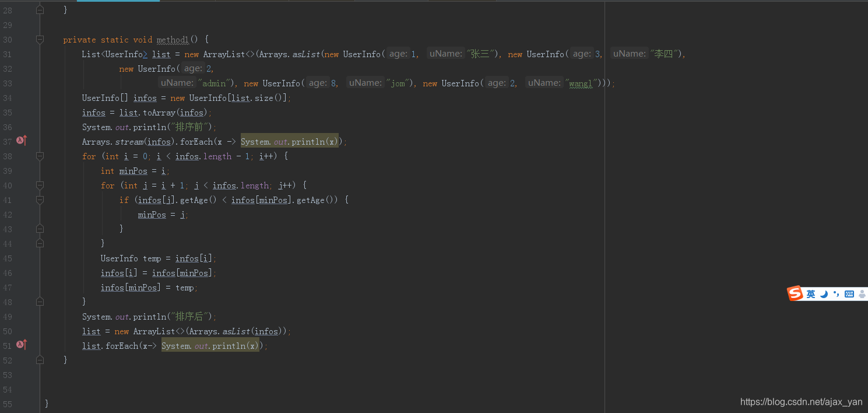Click "infos[minPos] = temp" on line 47

(148, 288)
